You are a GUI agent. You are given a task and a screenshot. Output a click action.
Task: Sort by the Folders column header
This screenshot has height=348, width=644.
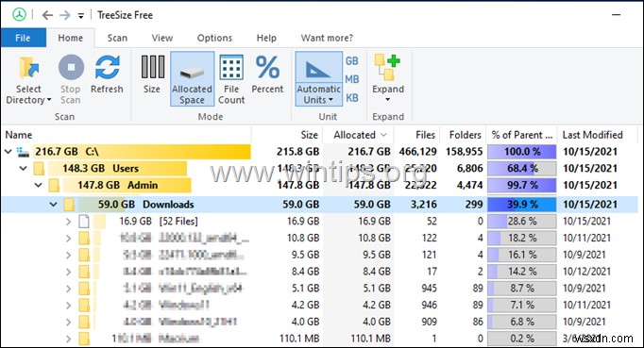click(463, 135)
